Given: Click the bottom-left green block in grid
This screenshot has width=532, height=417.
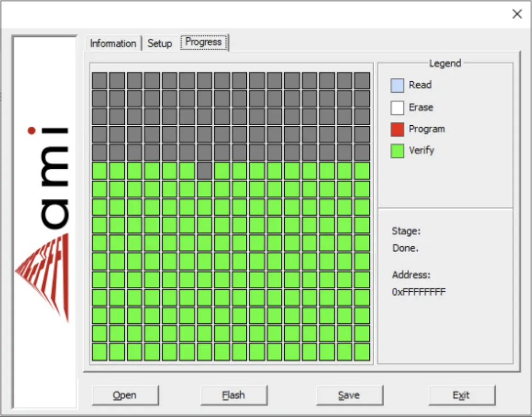Looking at the screenshot, I should [100, 352].
